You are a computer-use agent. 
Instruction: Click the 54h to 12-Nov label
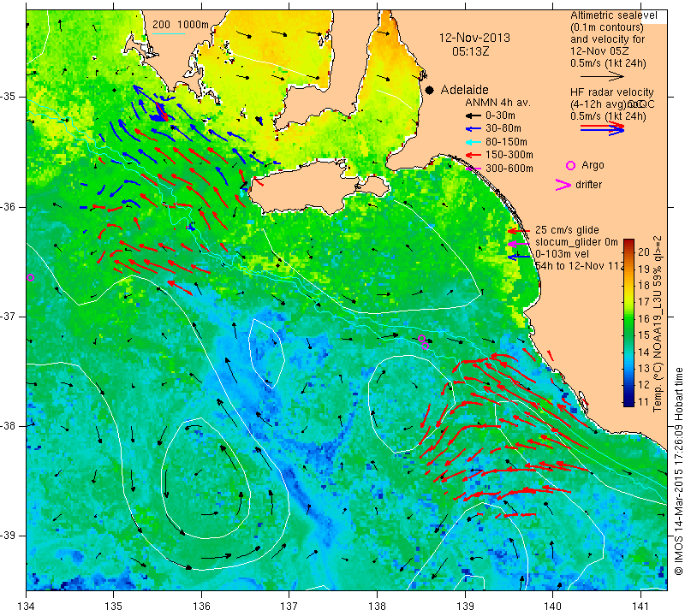pyautogui.click(x=580, y=266)
